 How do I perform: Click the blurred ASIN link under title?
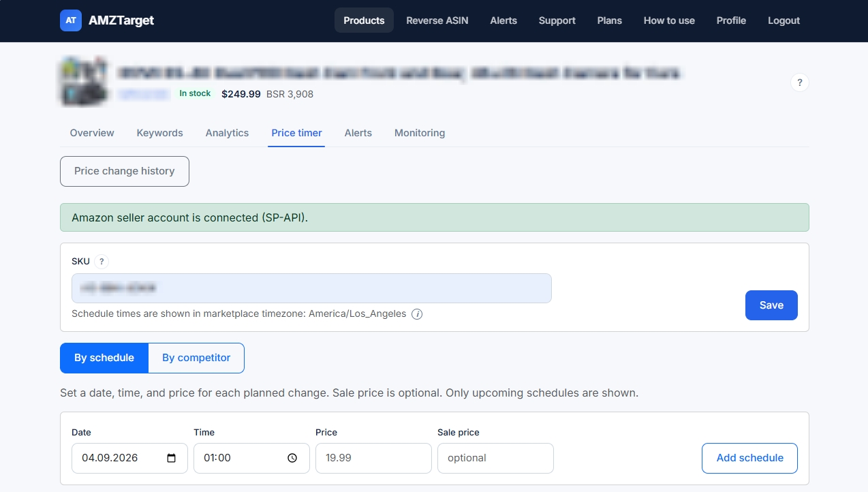point(144,94)
